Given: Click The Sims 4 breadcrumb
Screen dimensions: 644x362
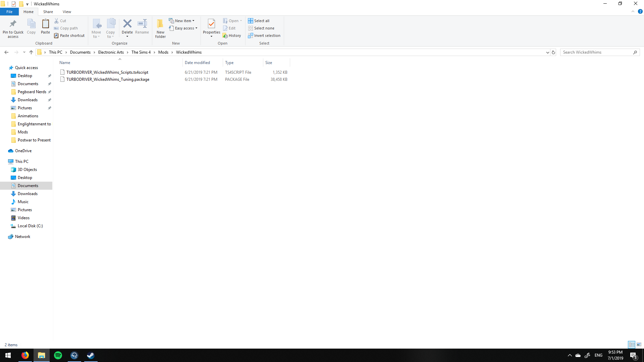Looking at the screenshot, I should (141, 52).
